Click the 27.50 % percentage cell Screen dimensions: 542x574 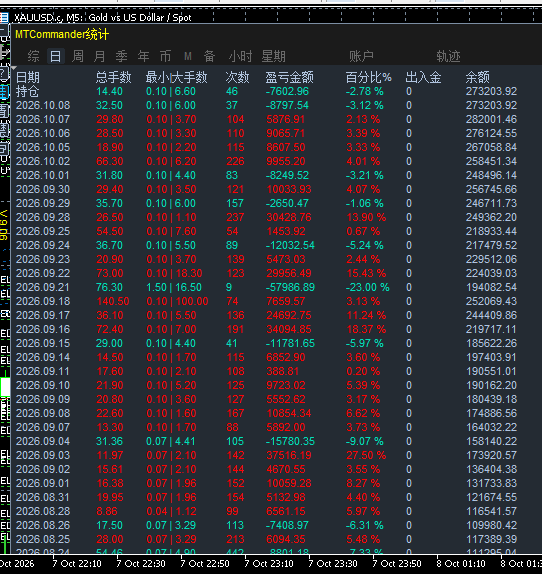(366, 455)
